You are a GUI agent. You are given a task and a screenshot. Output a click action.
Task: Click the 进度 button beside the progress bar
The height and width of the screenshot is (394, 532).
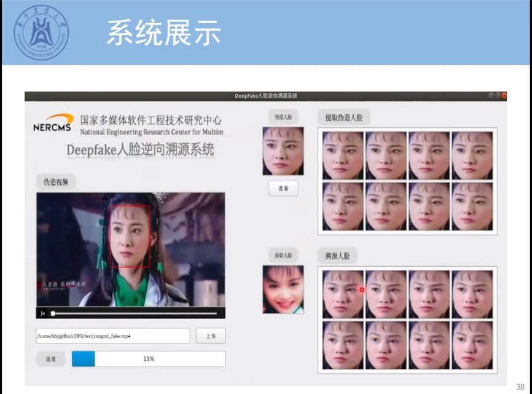50,359
